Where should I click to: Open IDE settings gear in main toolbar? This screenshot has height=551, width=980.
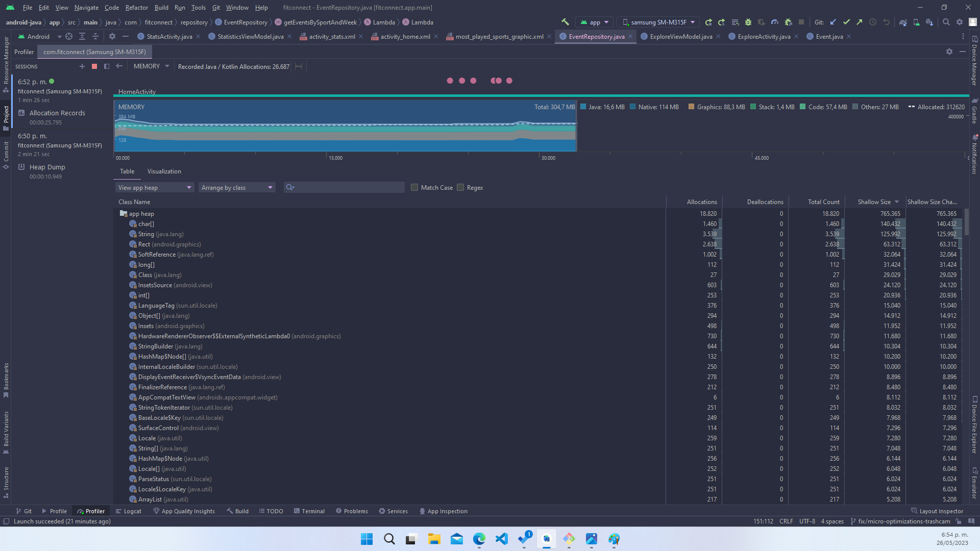tap(960, 22)
